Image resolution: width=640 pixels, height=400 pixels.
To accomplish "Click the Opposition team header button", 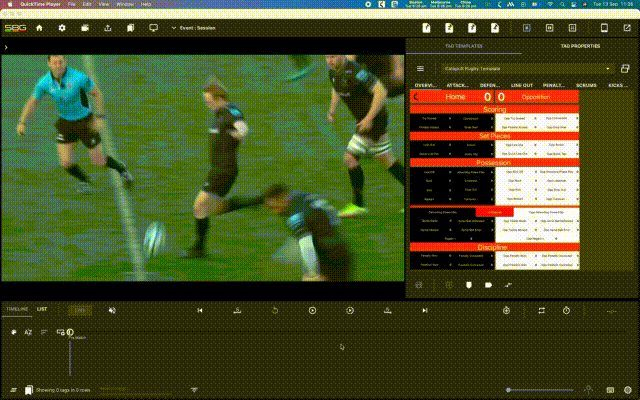I will pos(537,97).
